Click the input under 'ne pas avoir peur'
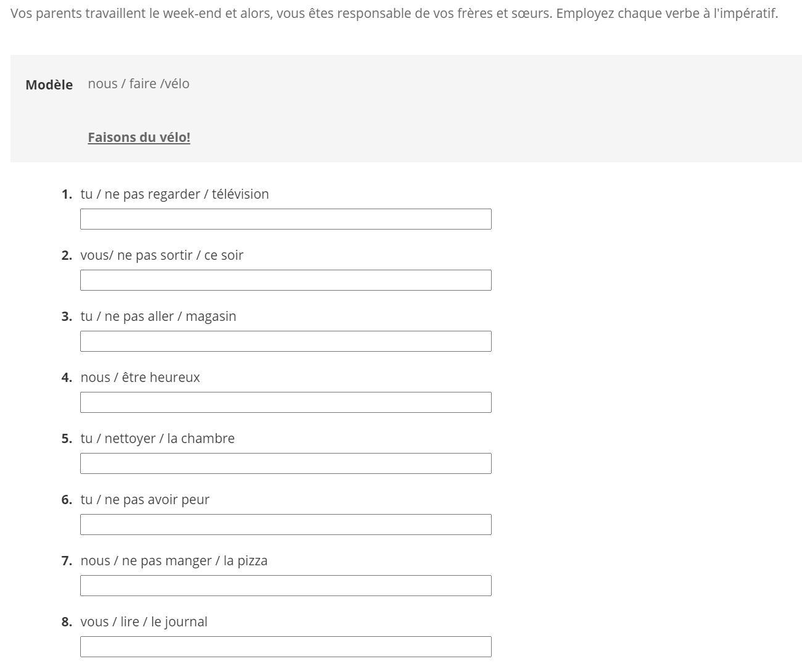Image resolution: width=802 pixels, height=672 pixels. [286, 525]
